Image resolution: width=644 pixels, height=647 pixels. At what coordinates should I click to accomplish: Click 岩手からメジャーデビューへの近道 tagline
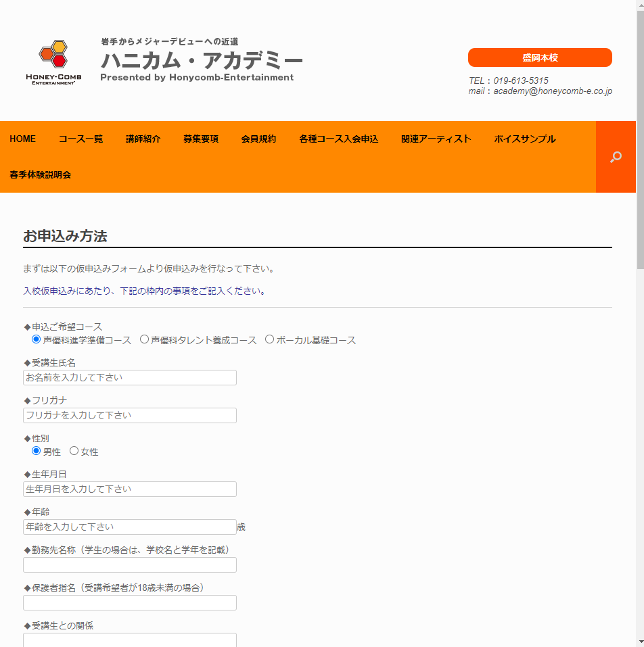point(170,42)
